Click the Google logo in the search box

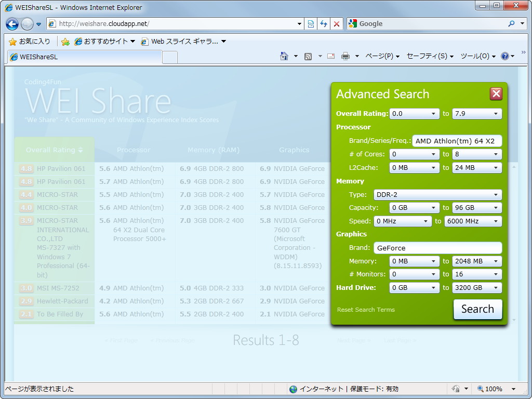click(x=352, y=23)
